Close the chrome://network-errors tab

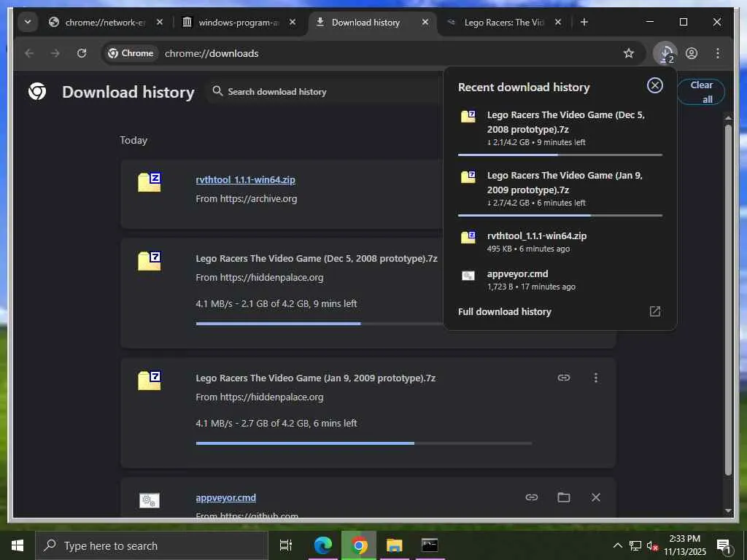160,22
